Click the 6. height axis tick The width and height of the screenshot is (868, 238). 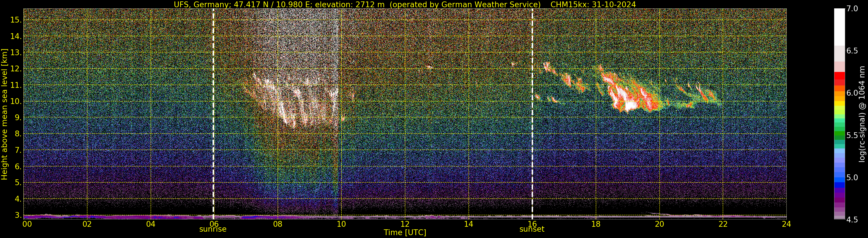18,166
